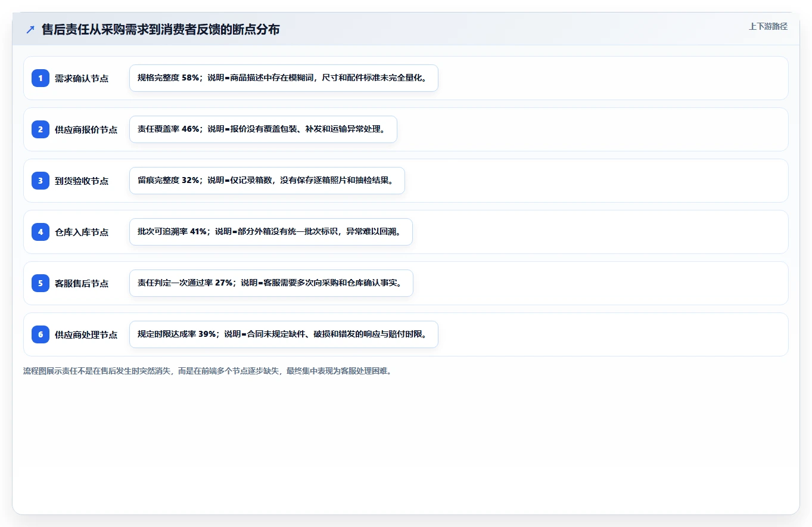Image resolution: width=812 pixels, height=527 pixels.
Task: Select the 供应商处理节点 label
Action: click(x=86, y=334)
